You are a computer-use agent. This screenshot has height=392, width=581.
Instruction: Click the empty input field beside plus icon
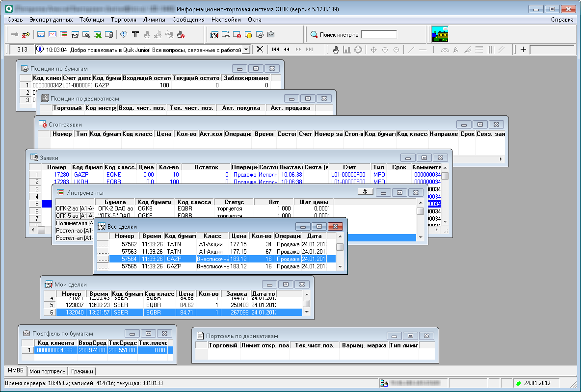pyautogui.click(x=552, y=49)
